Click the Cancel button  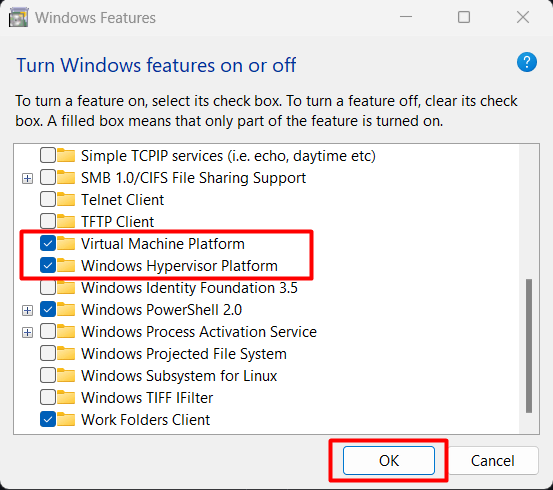(x=492, y=460)
